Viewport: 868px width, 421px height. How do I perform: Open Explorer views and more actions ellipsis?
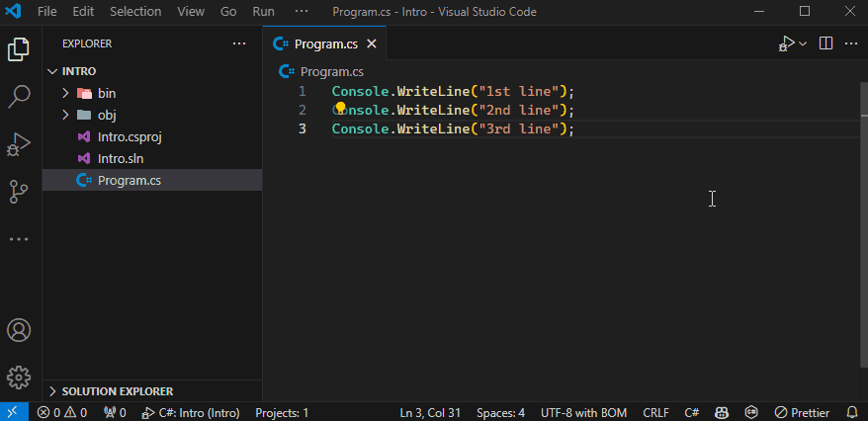click(239, 43)
